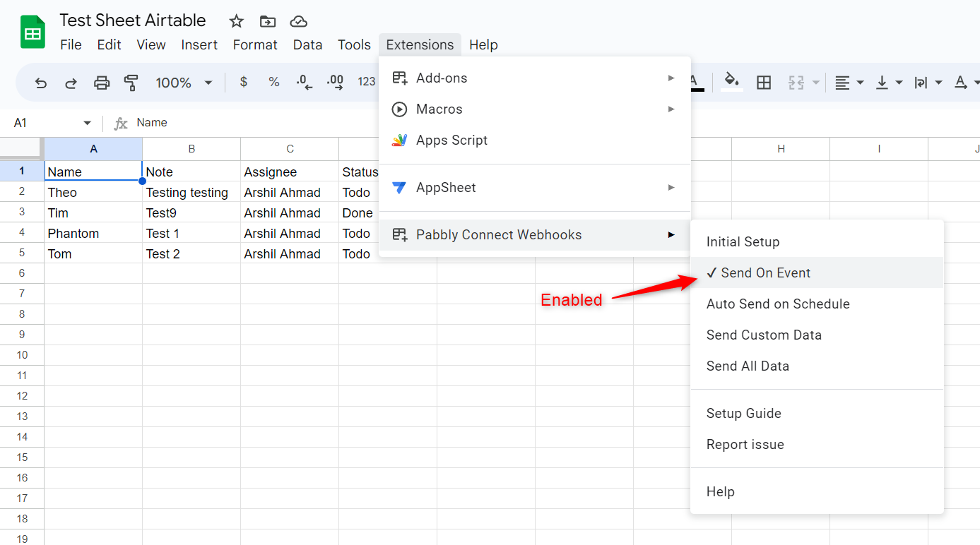Viewport: 980px width, 545px height.
Task: Open the Insert menu
Action: (199, 44)
